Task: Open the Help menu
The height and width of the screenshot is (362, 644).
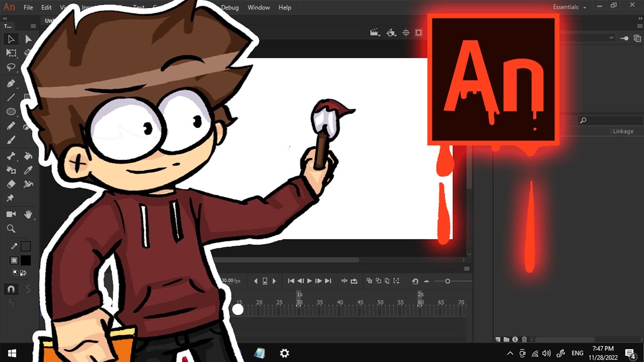Action: pyautogui.click(x=285, y=8)
